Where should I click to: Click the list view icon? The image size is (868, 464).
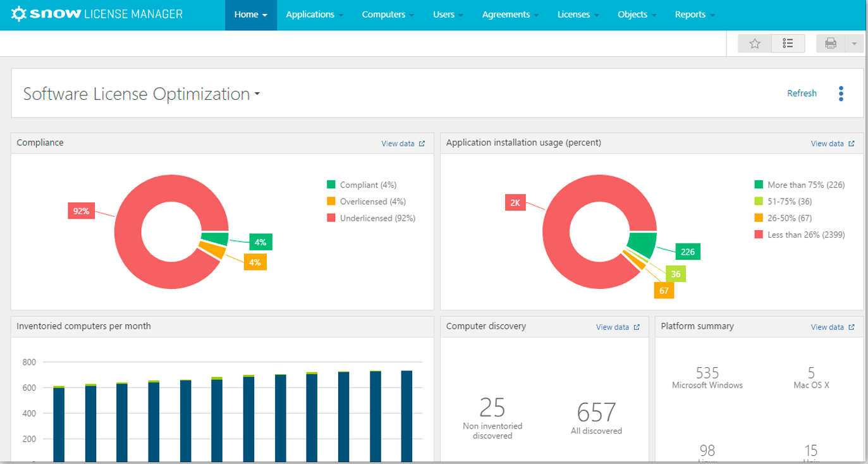788,44
